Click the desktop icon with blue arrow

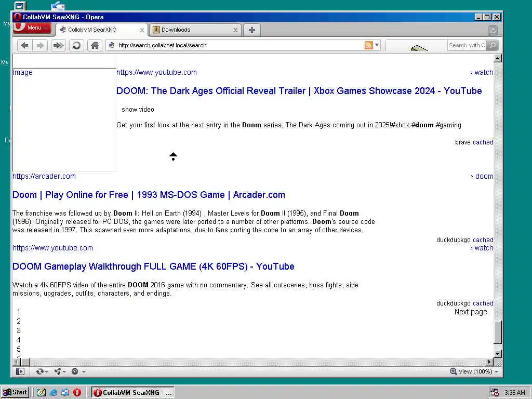point(58,5)
